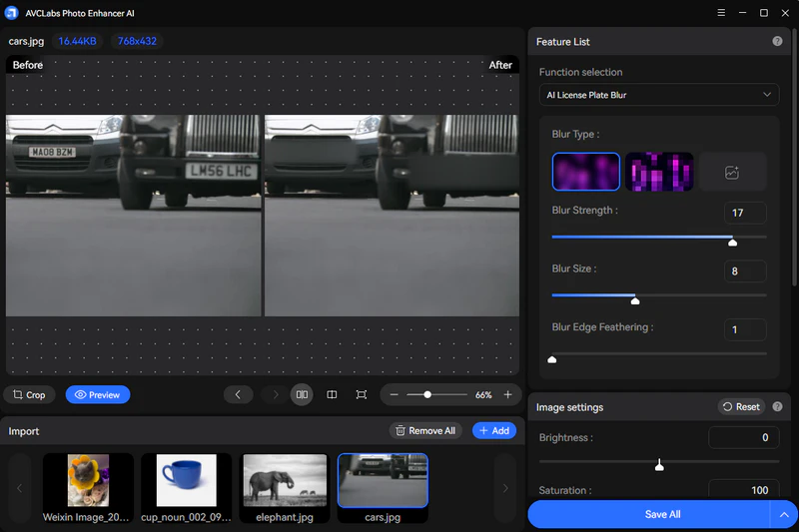Viewport: 799px width, 532px height.
Task: Switch to side-by-side compare view
Action: (302, 394)
